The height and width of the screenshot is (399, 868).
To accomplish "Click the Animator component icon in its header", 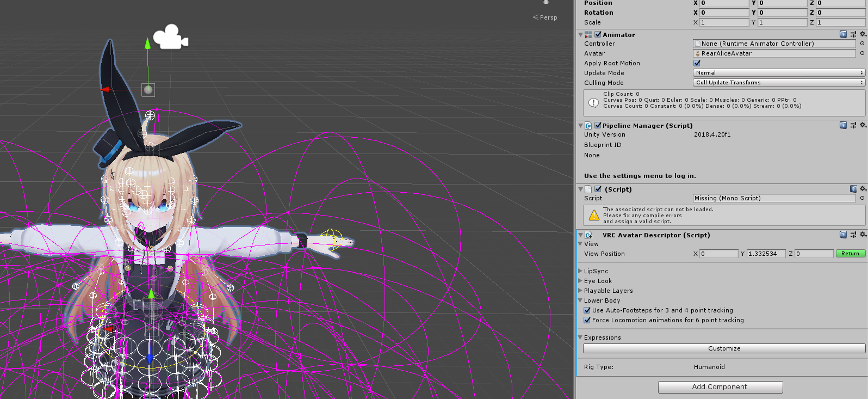I will 588,35.
